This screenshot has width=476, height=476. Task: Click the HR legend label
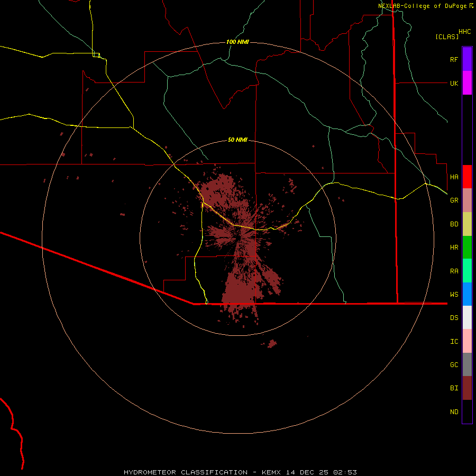coord(454,248)
